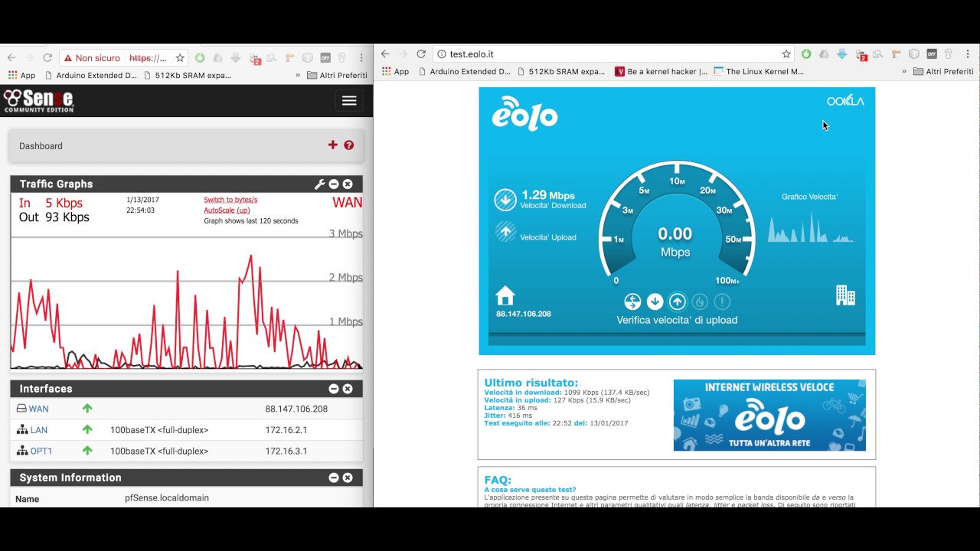Image resolution: width=980 pixels, height=551 pixels.
Task: Expand bookmarks overflow chevron in pfSense window
Action: [x=298, y=76]
